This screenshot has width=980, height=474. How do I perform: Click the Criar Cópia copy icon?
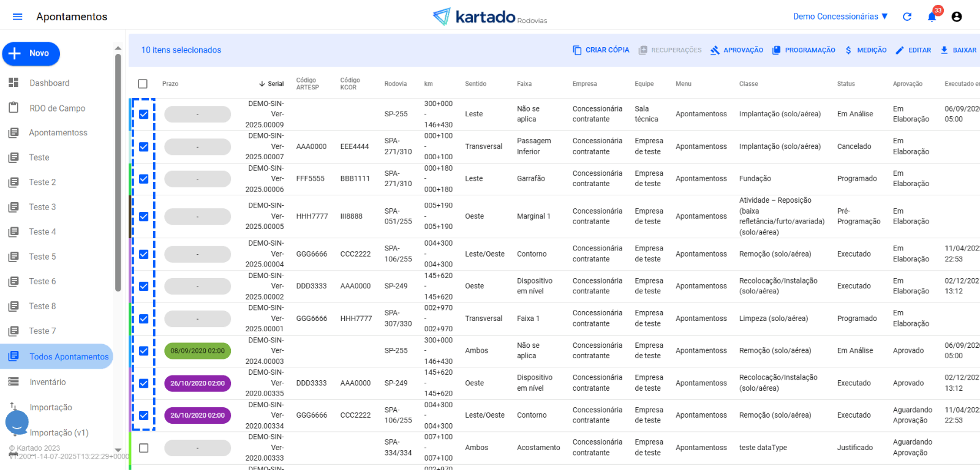tap(577, 50)
